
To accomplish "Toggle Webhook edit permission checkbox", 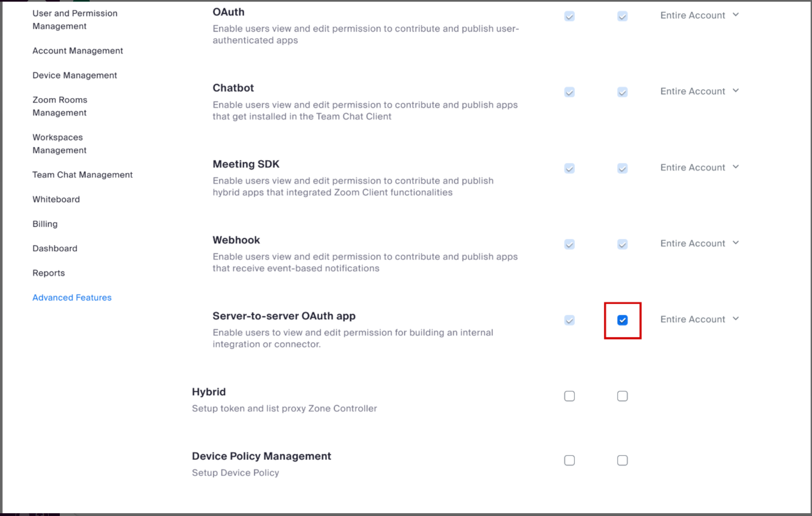I will pyautogui.click(x=622, y=244).
